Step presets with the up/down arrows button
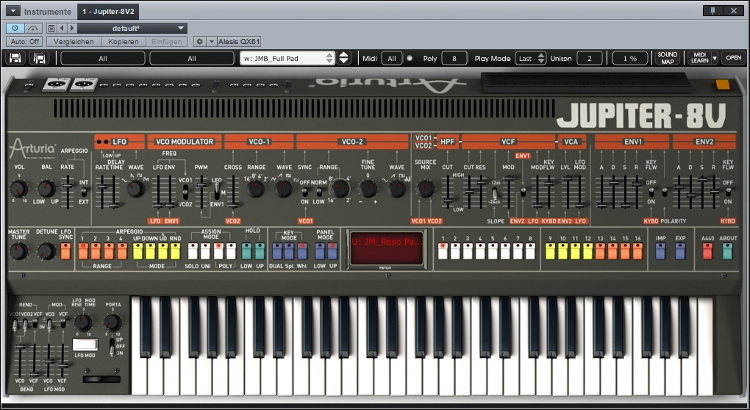 click(343, 58)
